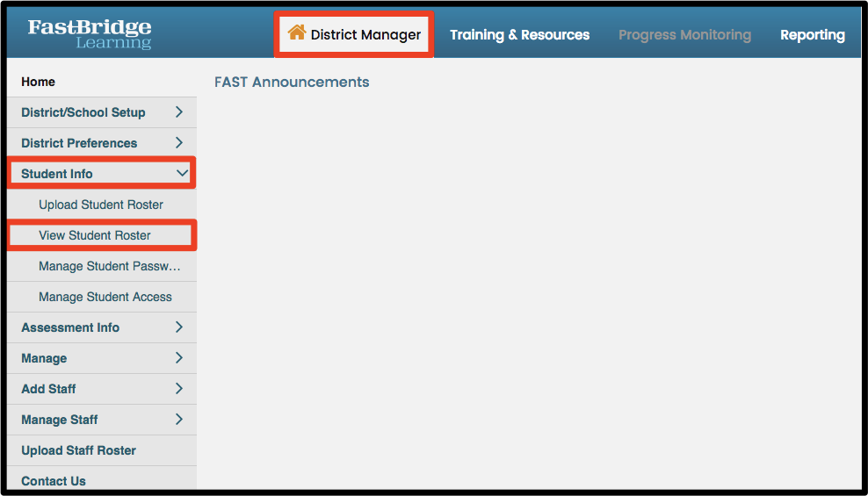Expand the Add Staff chevron arrow
Screen dimensions: 868x496
coord(179,388)
